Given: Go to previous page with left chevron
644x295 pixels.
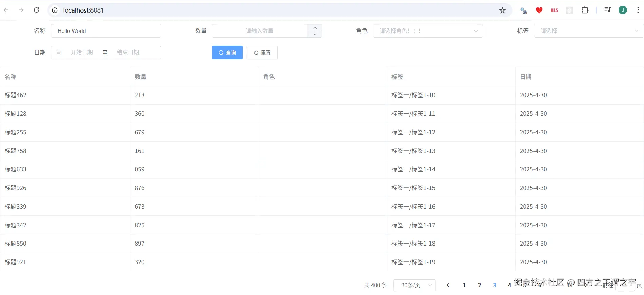Looking at the screenshot, I should 448,285.
